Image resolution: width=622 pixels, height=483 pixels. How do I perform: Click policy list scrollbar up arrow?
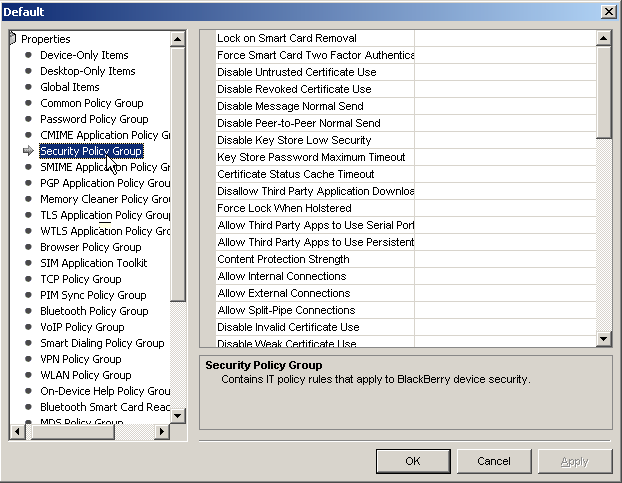603,38
